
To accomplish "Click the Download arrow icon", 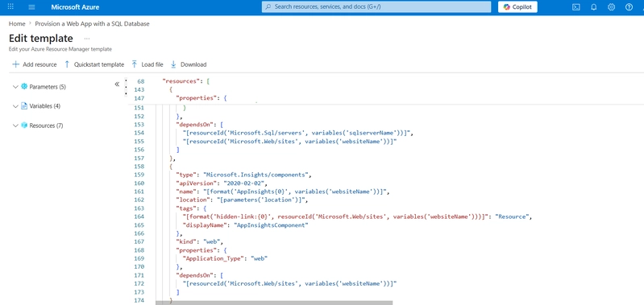I will [x=173, y=64].
